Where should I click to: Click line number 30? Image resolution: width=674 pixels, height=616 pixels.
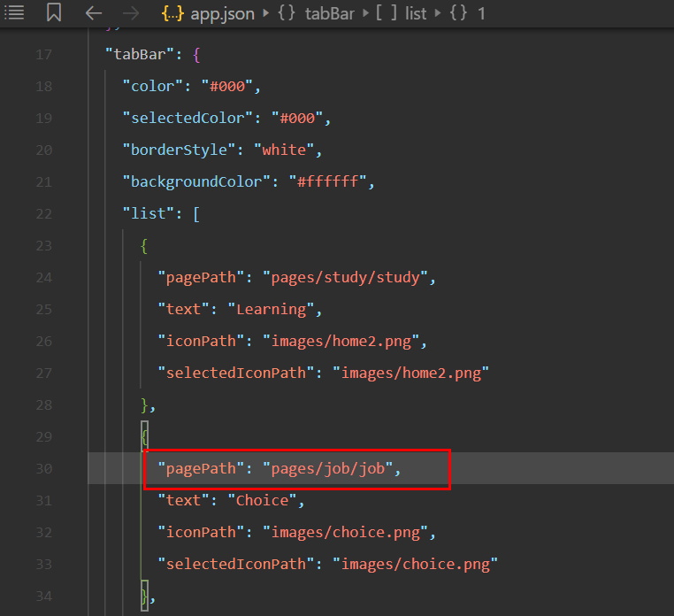click(x=44, y=468)
